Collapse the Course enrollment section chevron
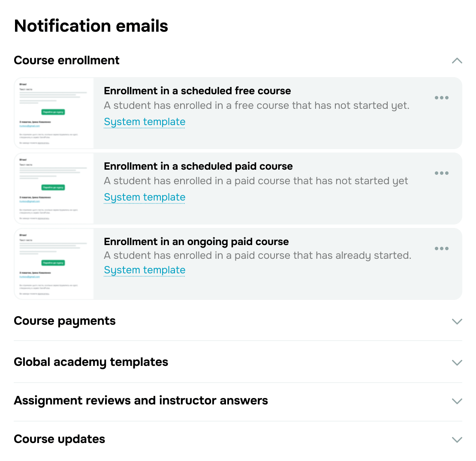This screenshot has height=461, width=476. 457,60
